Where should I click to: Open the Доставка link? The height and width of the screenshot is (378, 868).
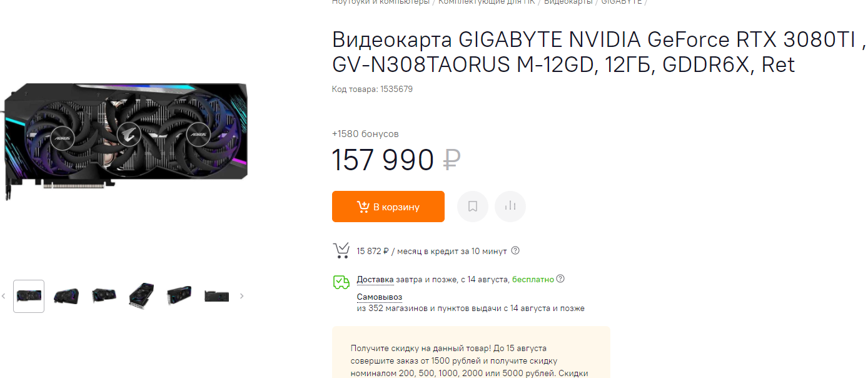[375, 279]
